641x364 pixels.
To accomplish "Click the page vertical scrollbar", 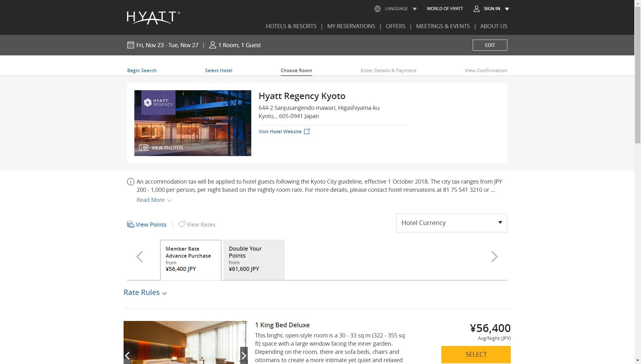I will tap(638, 75).
